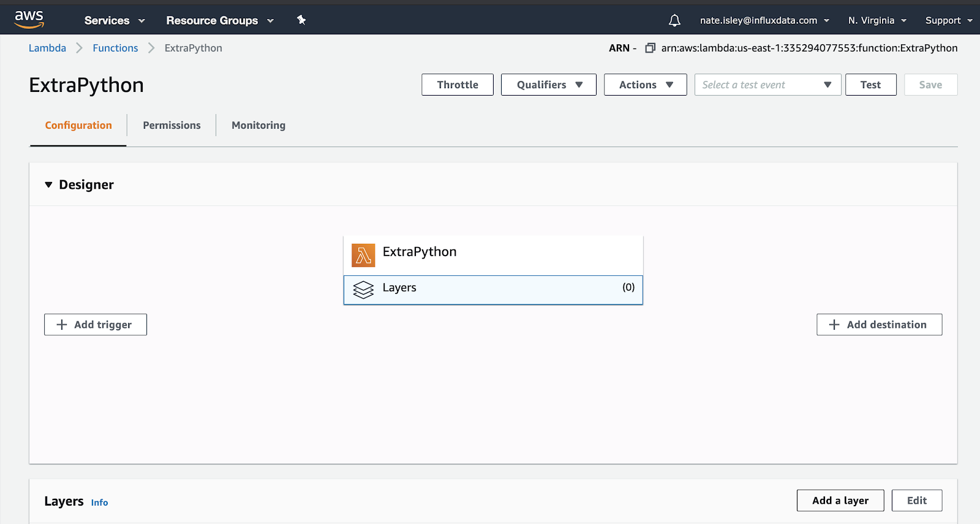The width and height of the screenshot is (980, 524).
Task: Click the Edit layers button
Action: click(917, 501)
